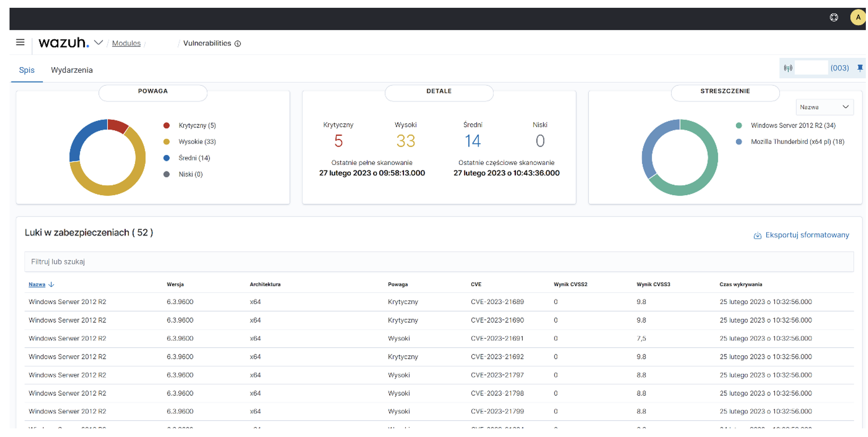
Task: Click the help lifebuoy icon in top bar
Action: coord(834,18)
